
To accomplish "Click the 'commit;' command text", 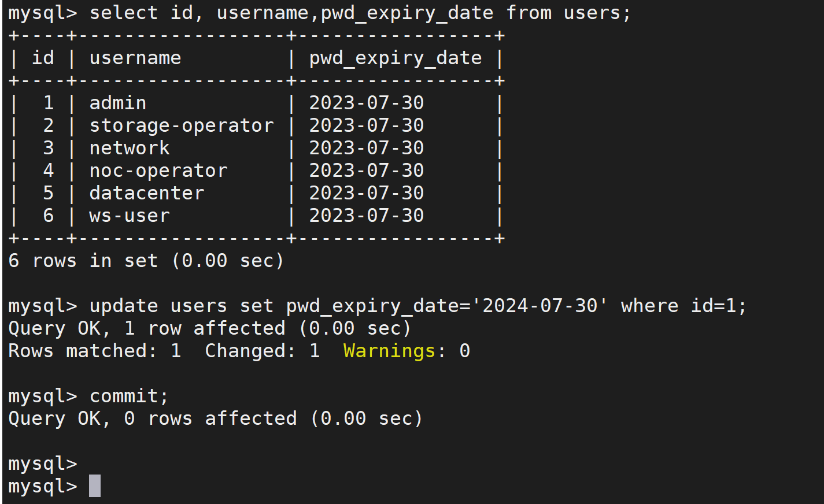I will coord(129,396).
